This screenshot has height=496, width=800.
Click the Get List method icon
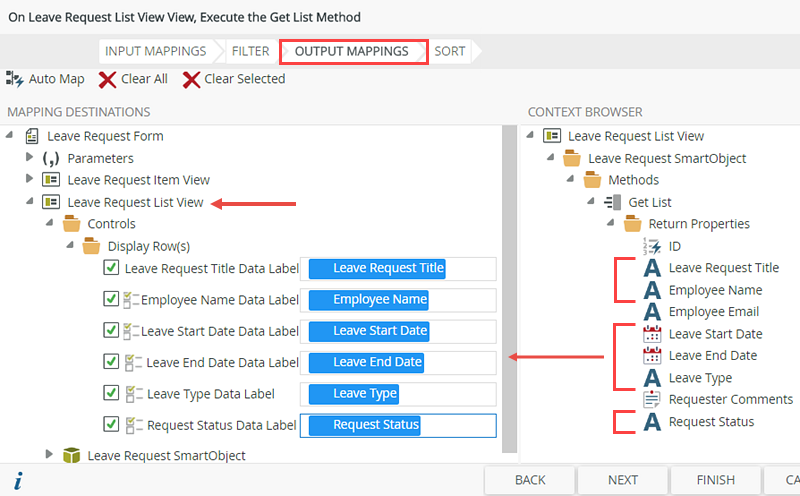pos(612,202)
